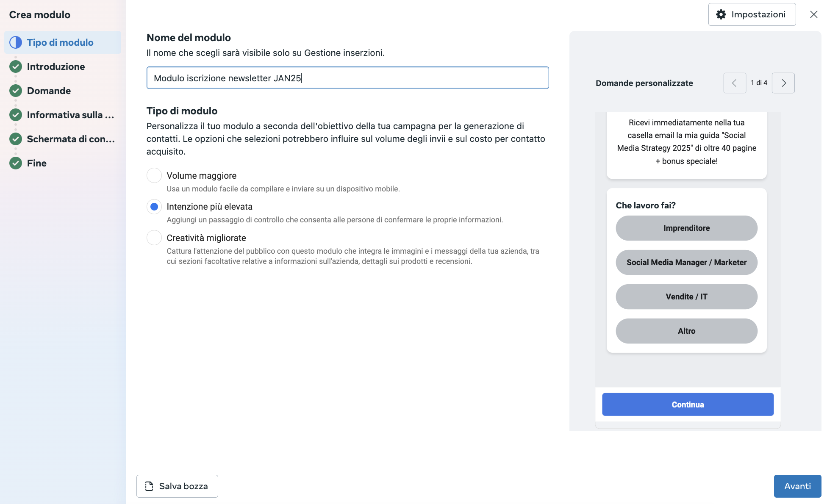Click the Avanti button
Screen dimensions: 827x504
(797, 486)
